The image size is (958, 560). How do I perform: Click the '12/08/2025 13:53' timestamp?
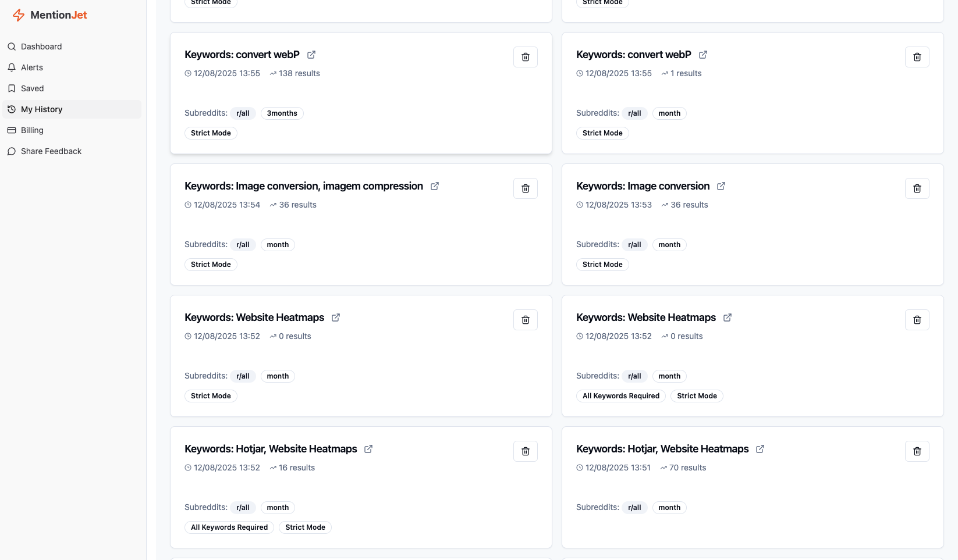point(619,205)
